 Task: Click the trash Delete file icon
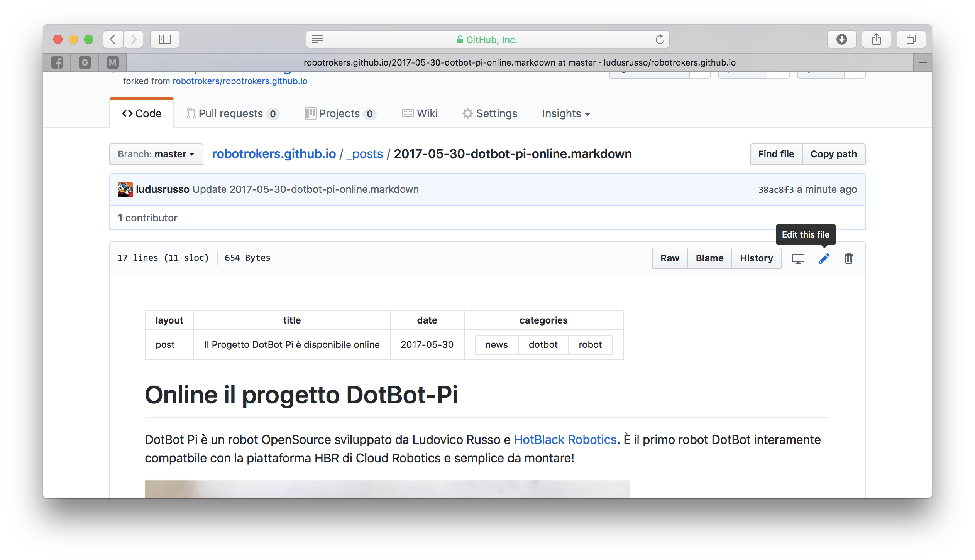pyautogui.click(x=848, y=258)
